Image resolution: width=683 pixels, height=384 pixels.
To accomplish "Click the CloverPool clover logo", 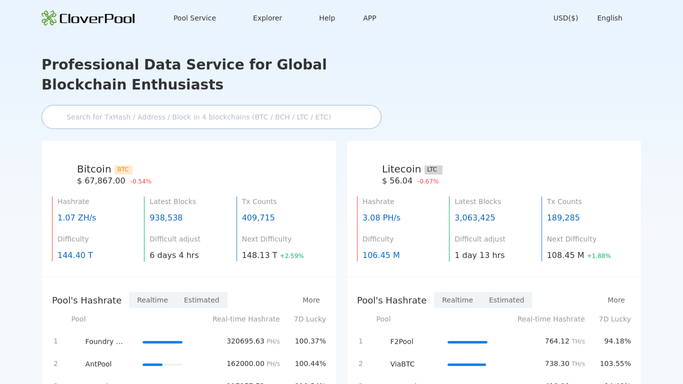I will coord(88,18).
